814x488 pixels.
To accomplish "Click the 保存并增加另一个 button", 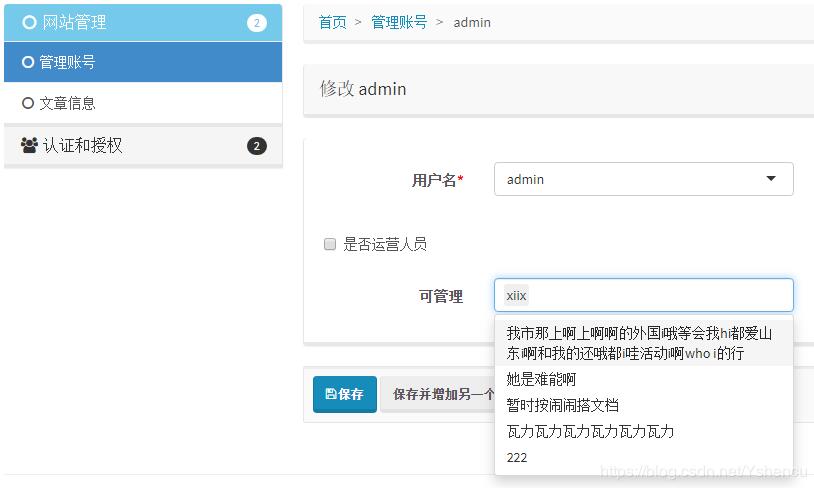I will 440,395.
